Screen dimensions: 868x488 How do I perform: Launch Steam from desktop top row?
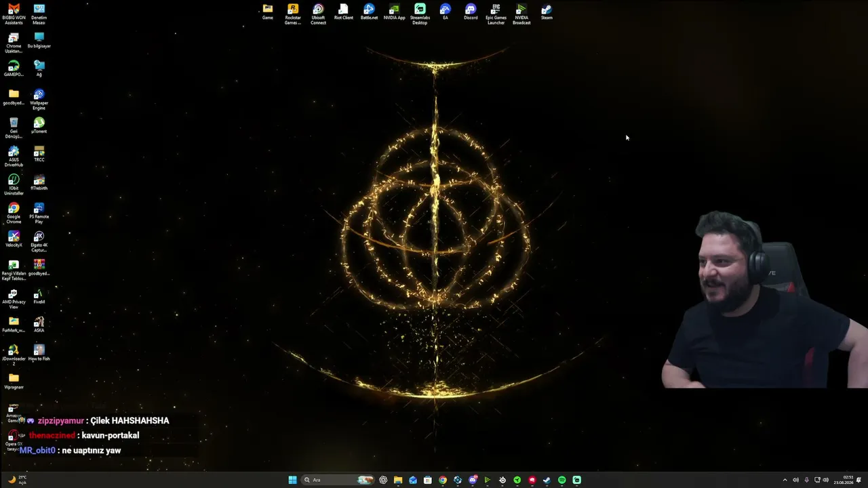[547, 12]
